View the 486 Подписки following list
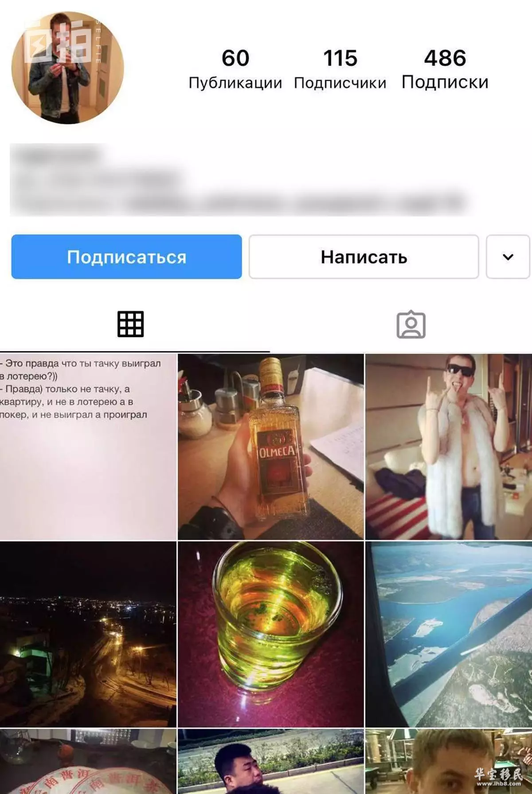 click(445, 69)
